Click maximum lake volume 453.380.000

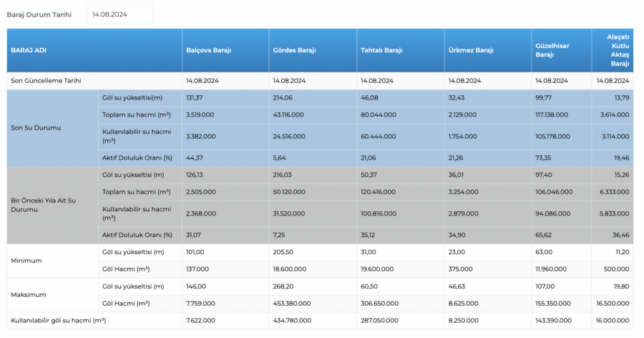pos(292,304)
